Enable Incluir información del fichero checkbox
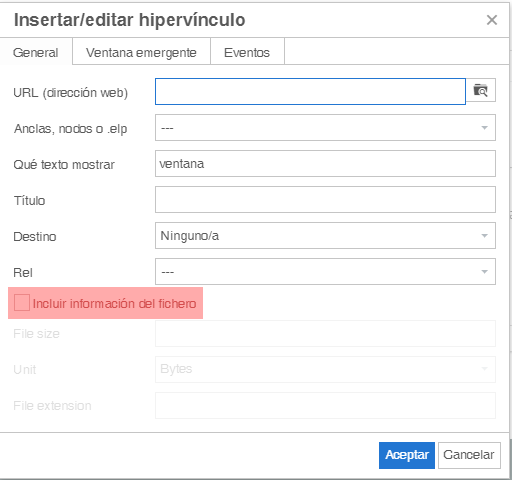Screen dimensions: 512x480 pyautogui.click(x=22, y=303)
